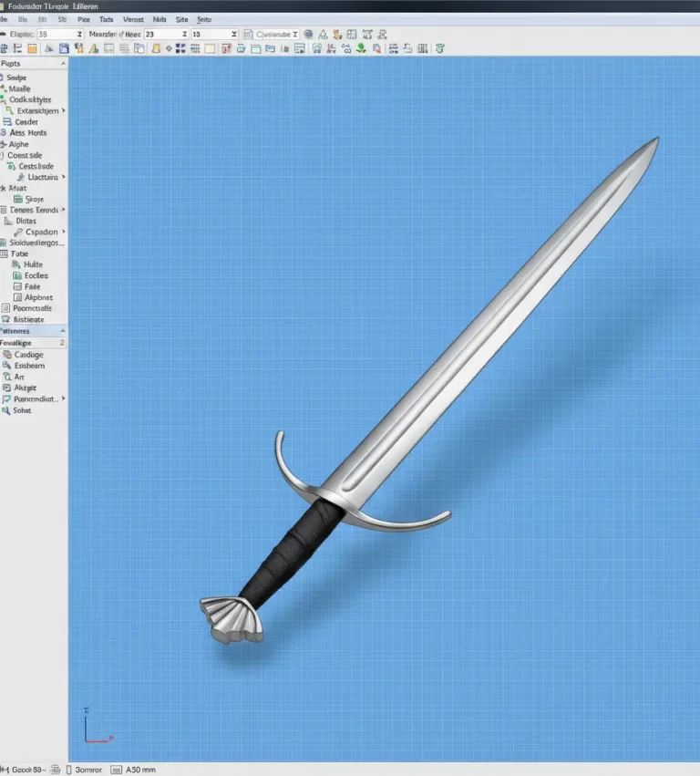This screenshot has height=776, width=700.
Task: Toggle the Akpbnet checkbox icon
Action: point(17,297)
